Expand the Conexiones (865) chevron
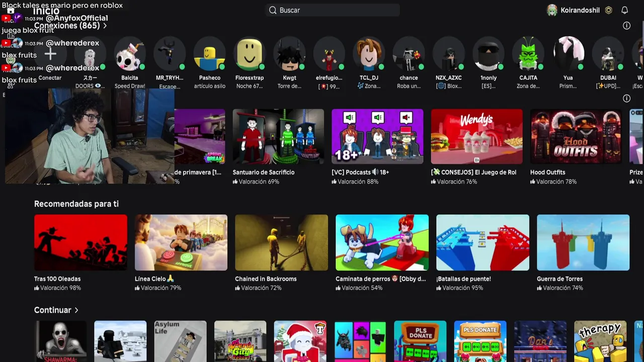The width and height of the screenshot is (644, 362). click(105, 26)
